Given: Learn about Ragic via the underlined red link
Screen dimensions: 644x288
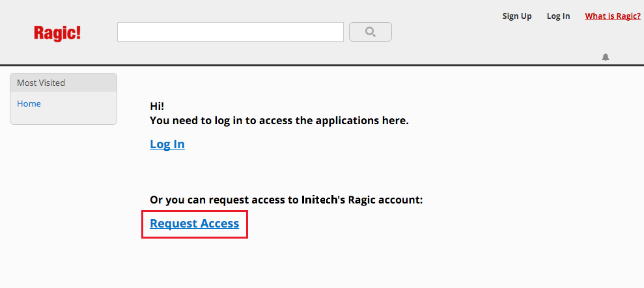Looking at the screenshot, I should click(613, 16).
